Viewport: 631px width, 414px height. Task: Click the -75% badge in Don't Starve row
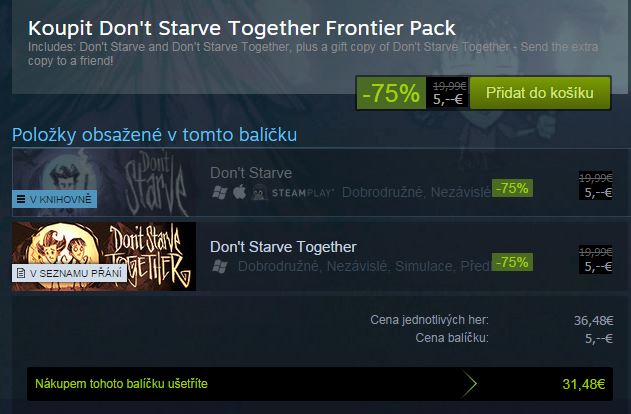pos(512,188)
